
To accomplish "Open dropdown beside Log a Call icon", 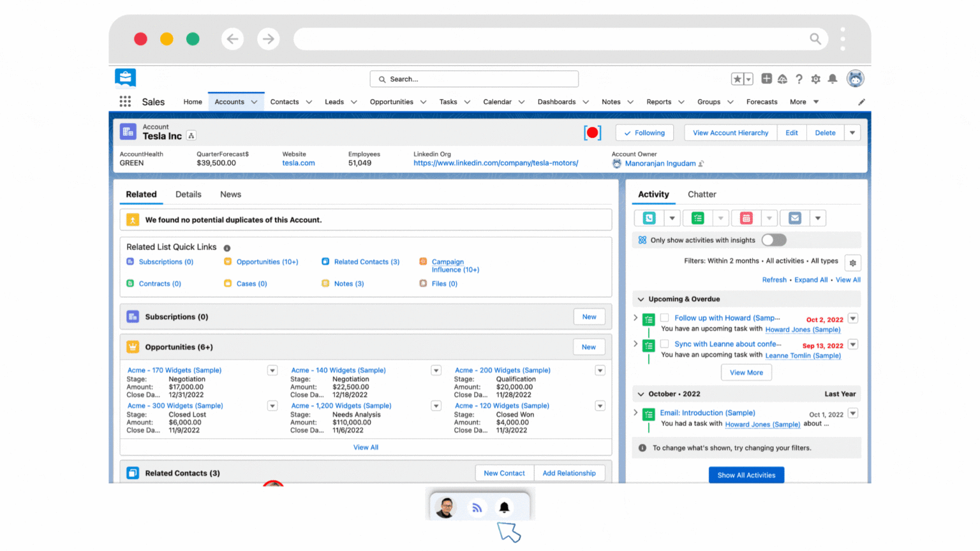I will coord(672,218).
